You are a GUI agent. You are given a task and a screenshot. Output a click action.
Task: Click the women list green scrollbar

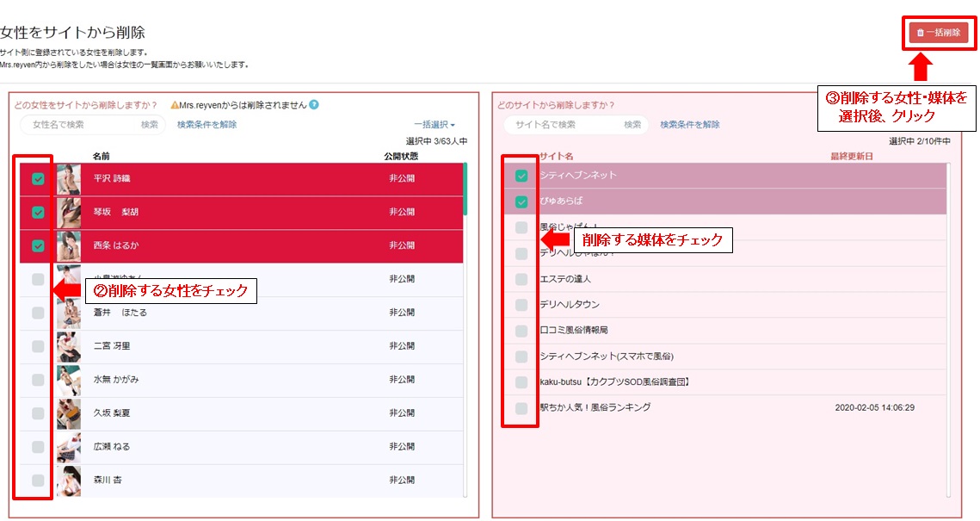pos(465,189)
